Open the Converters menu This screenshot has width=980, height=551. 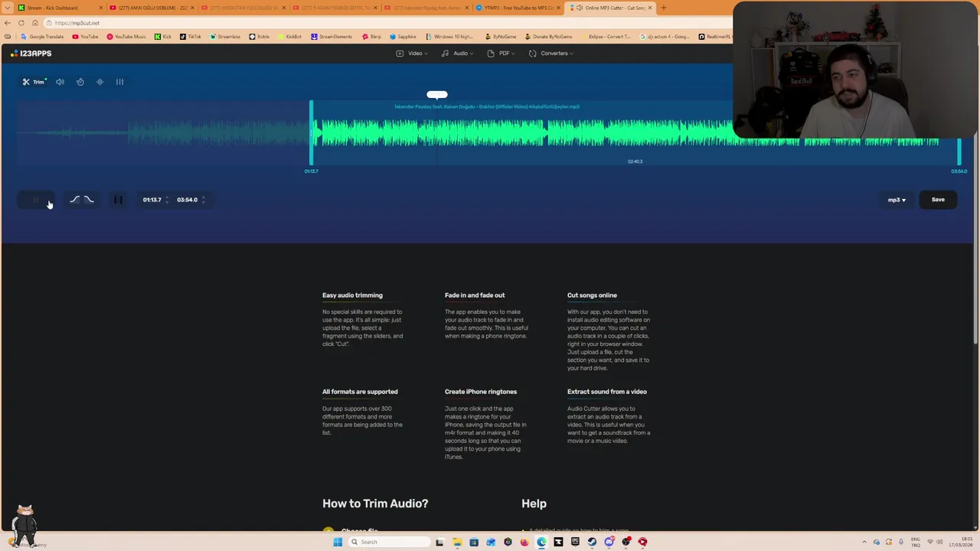pos(551,54)
